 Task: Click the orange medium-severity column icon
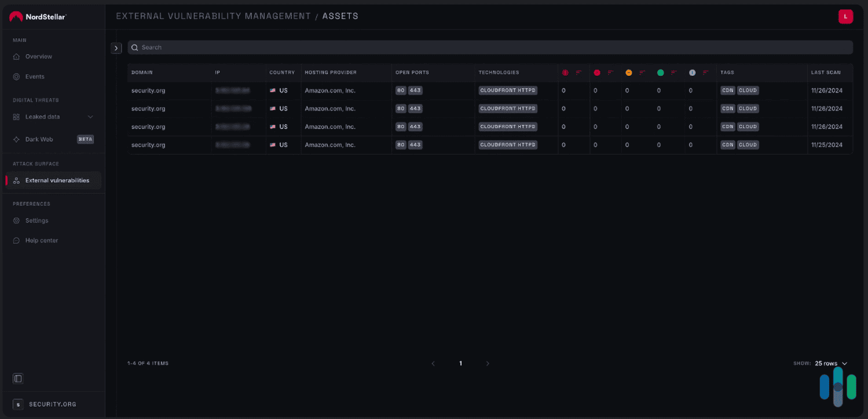[x=628, y=72]
